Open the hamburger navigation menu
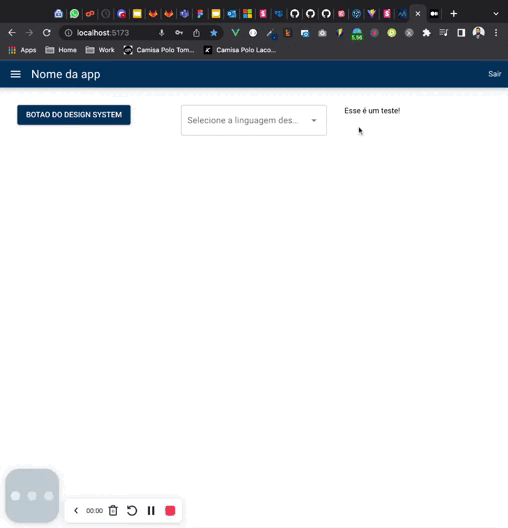 (15, 74)
